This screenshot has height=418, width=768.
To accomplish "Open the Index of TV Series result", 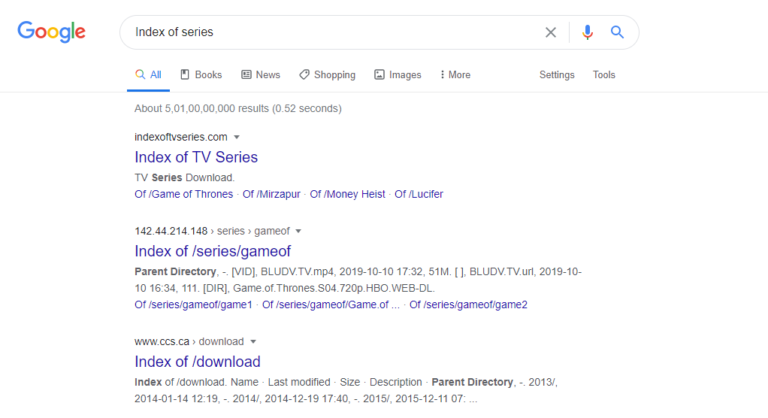I will click(196, 157).
